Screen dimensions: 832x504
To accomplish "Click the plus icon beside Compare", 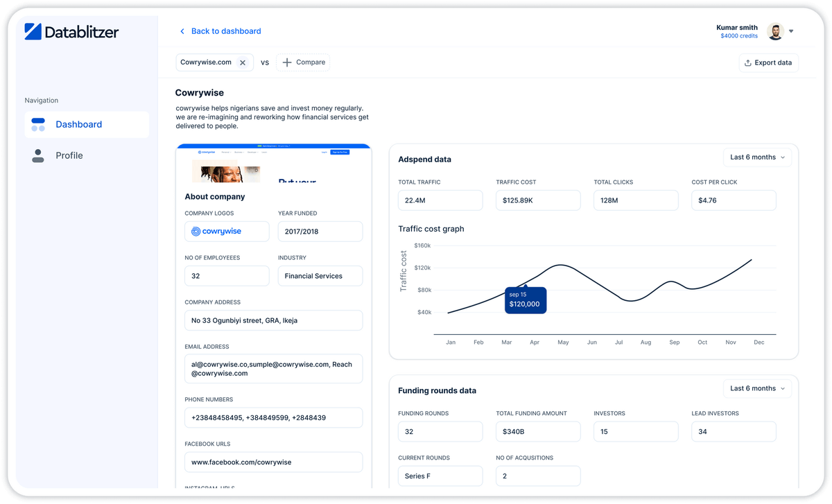I will pyautogui.click(x=287, y=62).
